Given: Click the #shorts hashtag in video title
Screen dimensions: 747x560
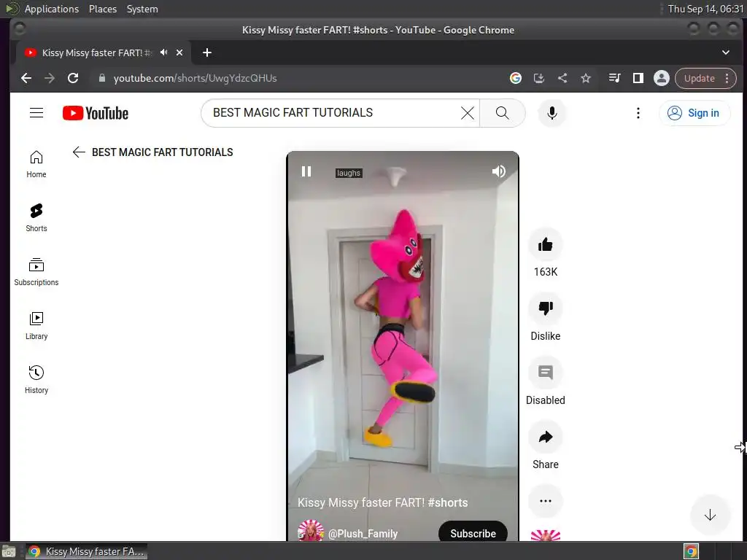Looking at the screenshot, I should (448, 502).
